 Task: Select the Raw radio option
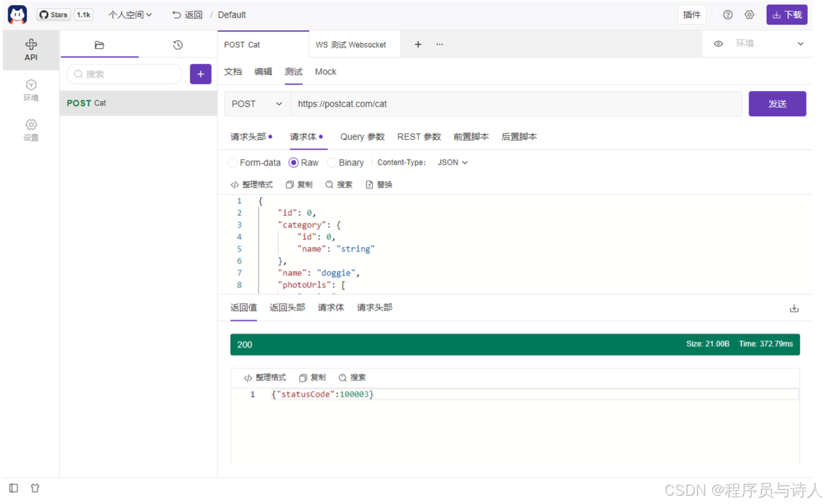click(x=304, y=162)
